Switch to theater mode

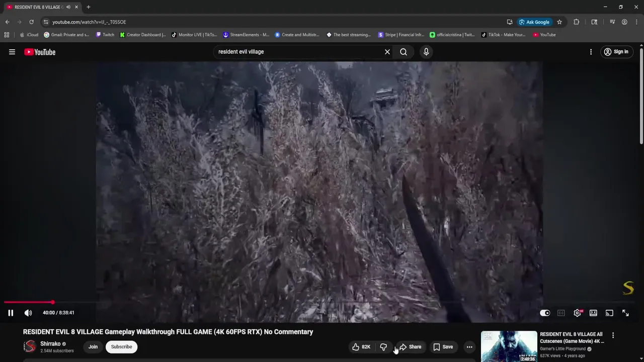(593, 313)
